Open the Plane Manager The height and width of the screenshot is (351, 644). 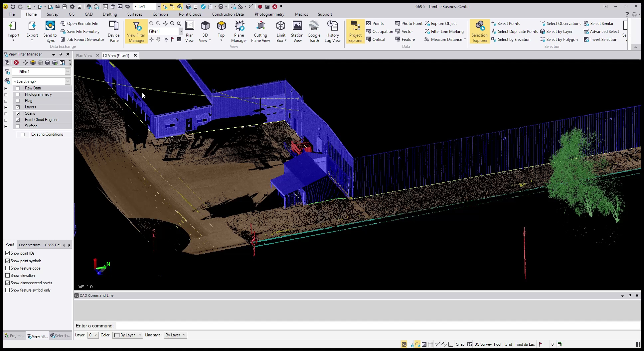(x=239, y=32)
